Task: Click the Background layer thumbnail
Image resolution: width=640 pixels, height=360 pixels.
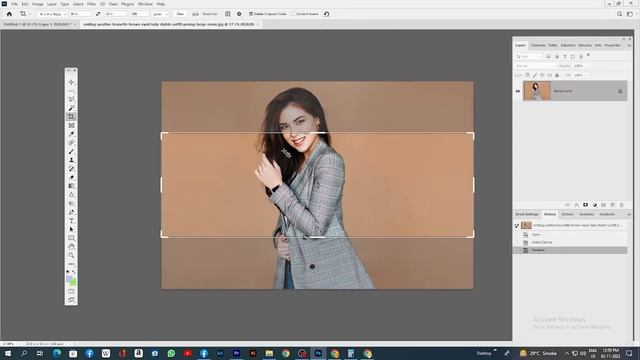Action: pos(537,91)
